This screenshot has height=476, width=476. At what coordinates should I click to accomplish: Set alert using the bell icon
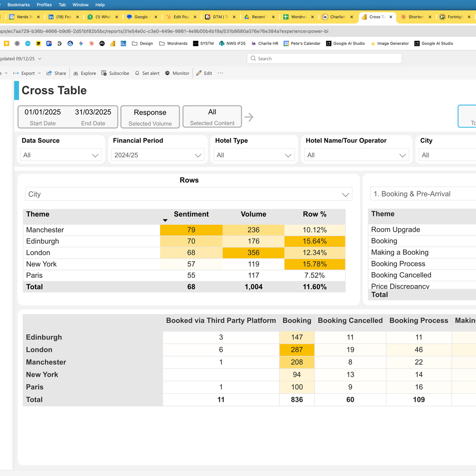[137, 73]
